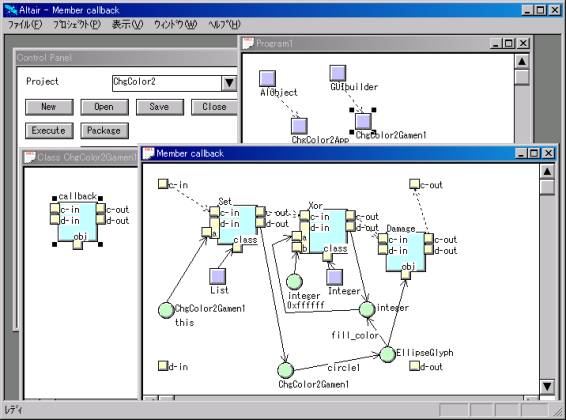
Task: Select the List class square node
Action: click(218, 277)
